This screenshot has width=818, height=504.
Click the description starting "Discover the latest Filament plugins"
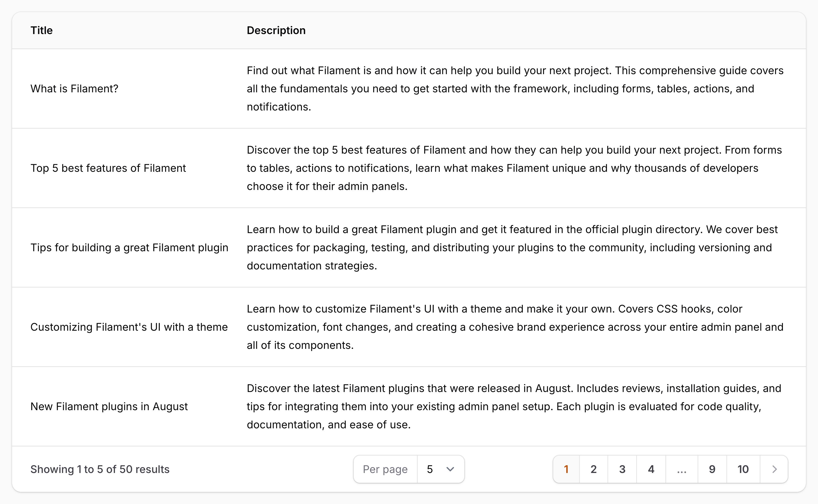tap(514, 407)
